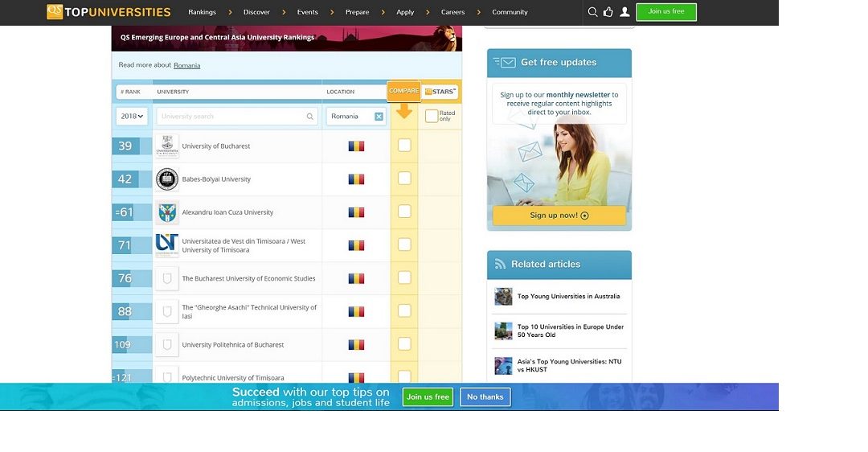Open University Politehnica of Bucharest profile link
Viewport: 868px width, 452px height.
(233, 344)
